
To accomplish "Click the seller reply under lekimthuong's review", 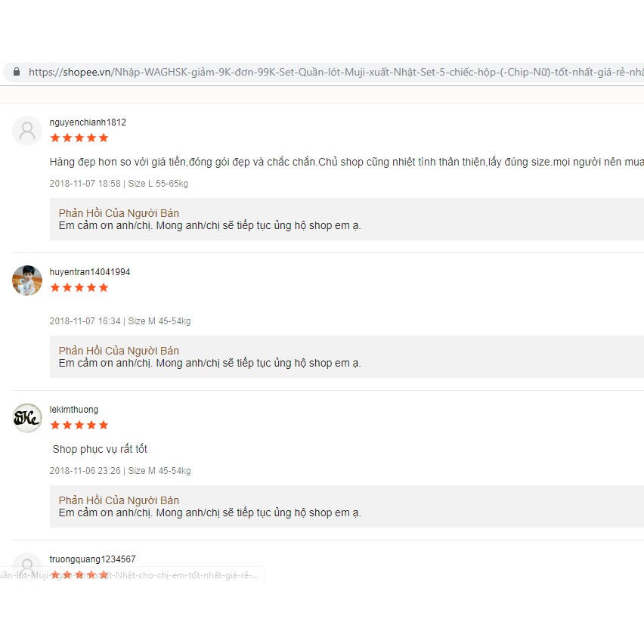I will pyautogui.click(x=209, y=512).
